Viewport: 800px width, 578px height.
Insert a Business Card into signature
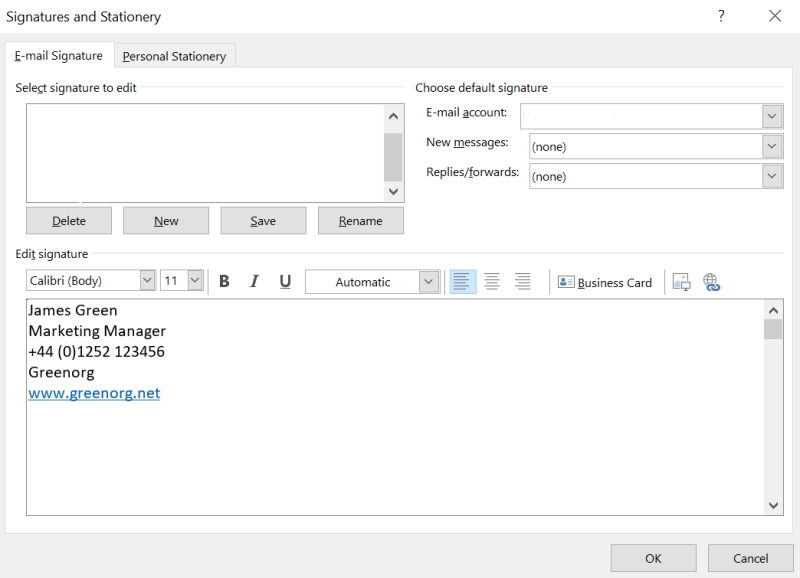[x=605, y=282]
